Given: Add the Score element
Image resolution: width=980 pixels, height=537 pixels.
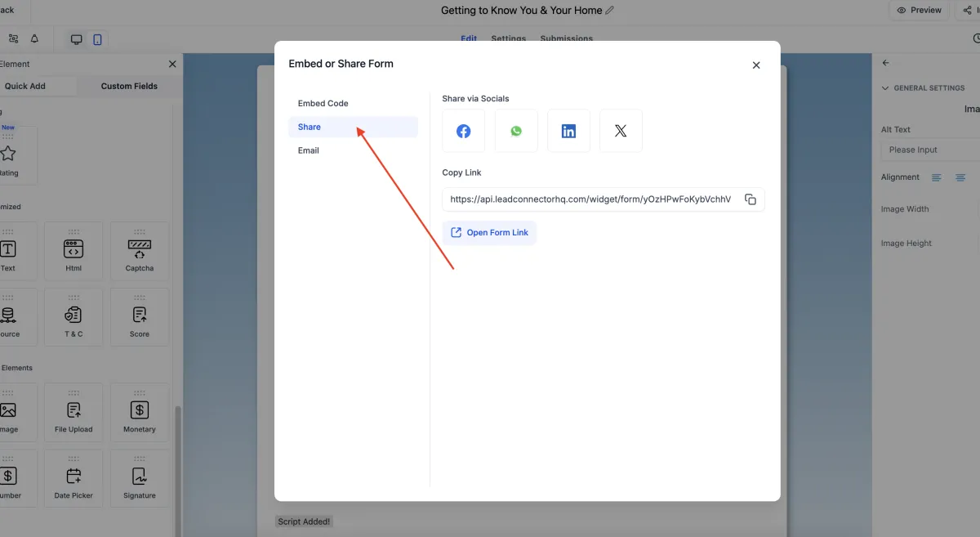Looking at the screenshot, I should coord(140,317).
